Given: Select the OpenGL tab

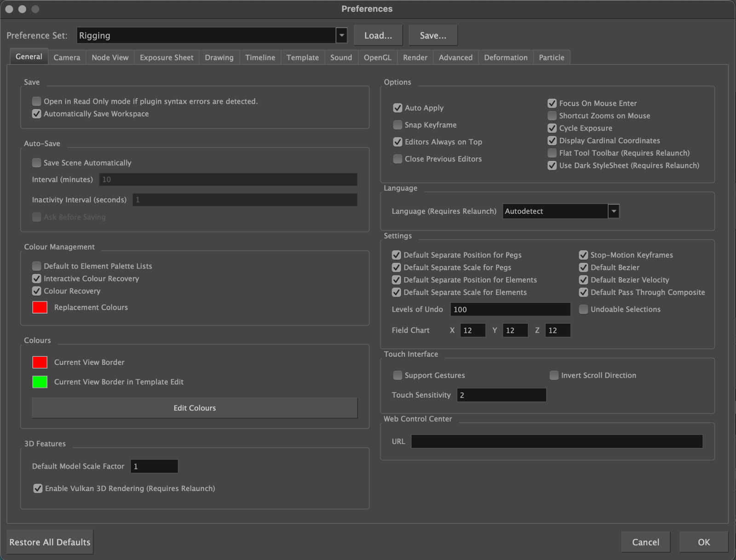Looking at the screenshot, I should pos(377,57).
